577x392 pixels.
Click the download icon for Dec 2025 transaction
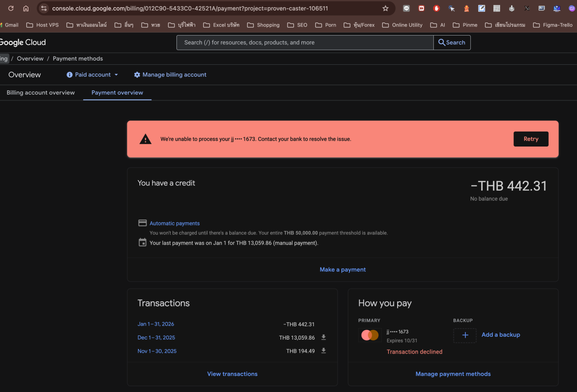click(324, 337)
